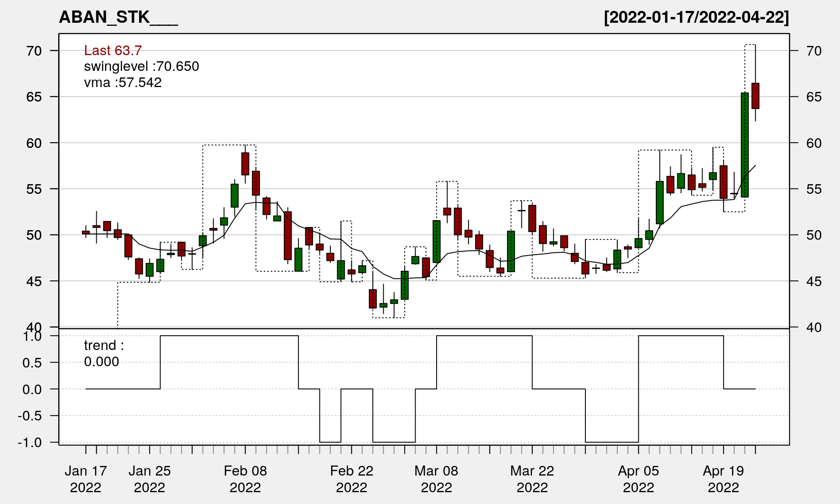Click the Apr 19 2022 axis label

click(x=723, y=479)
